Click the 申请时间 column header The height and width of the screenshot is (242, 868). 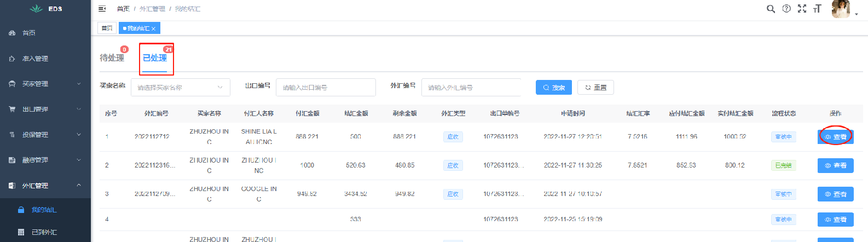click(573, 113)
